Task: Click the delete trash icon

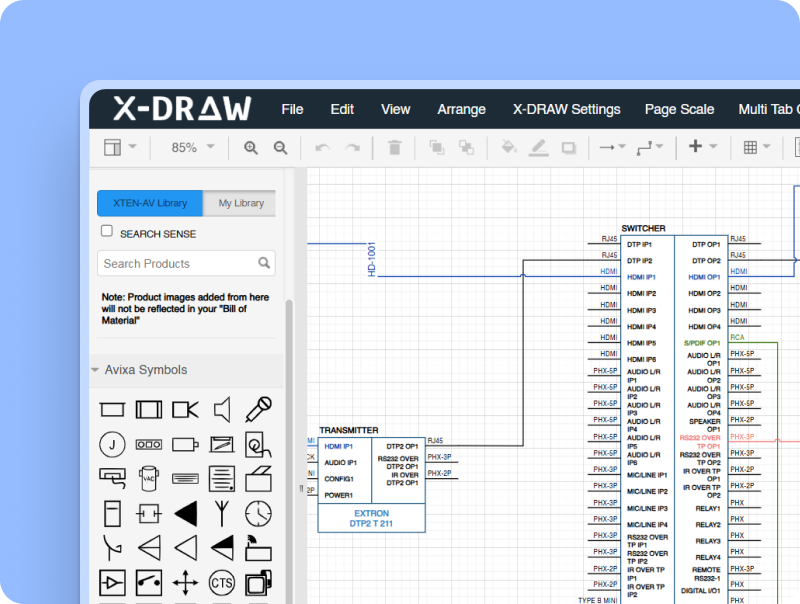Action: [394, 147]
